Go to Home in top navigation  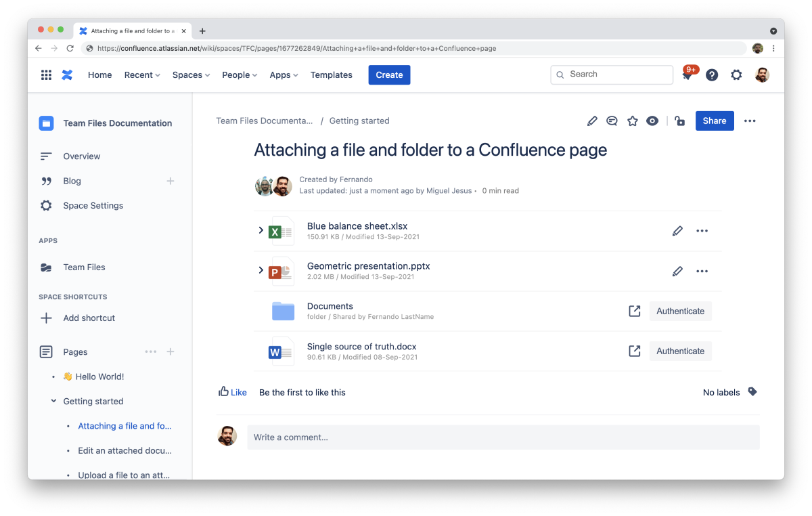[99, 75]
